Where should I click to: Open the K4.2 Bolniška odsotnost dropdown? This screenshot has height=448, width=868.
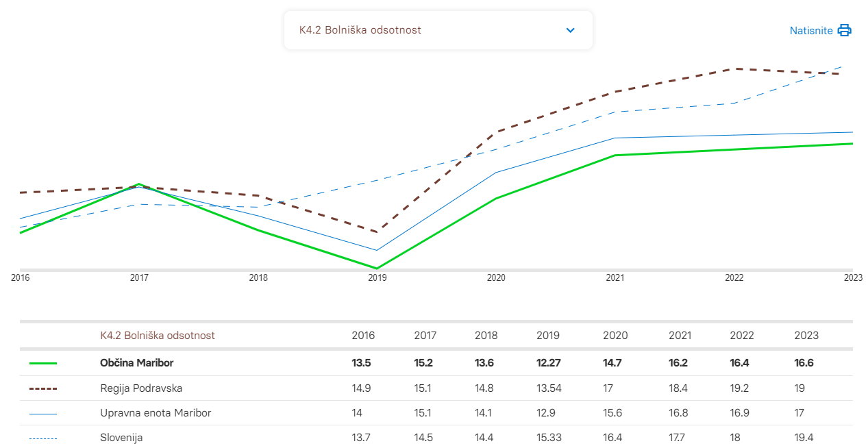pos(438,30)
